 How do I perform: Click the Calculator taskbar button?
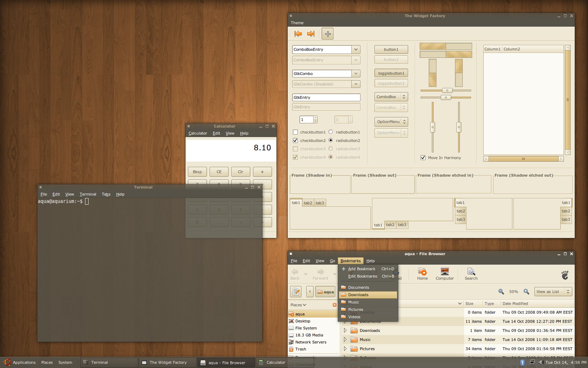coord(272,362)
